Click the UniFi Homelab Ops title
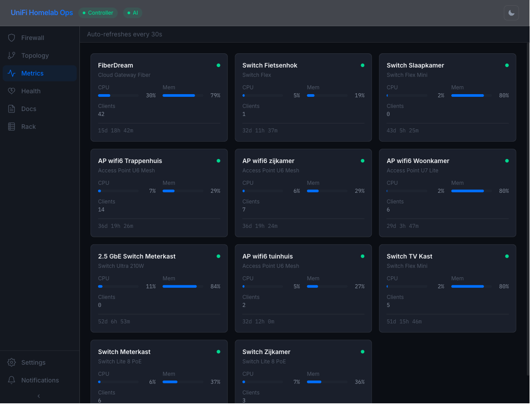The width and height of the screenshot is (532, 406). coord(41,13)
